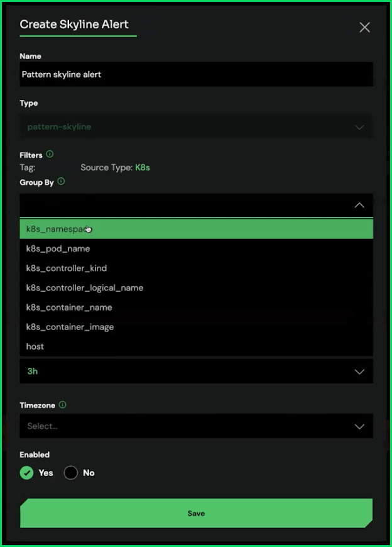Open the pattern-skyline Type dropdown

[x=196, y=127]
